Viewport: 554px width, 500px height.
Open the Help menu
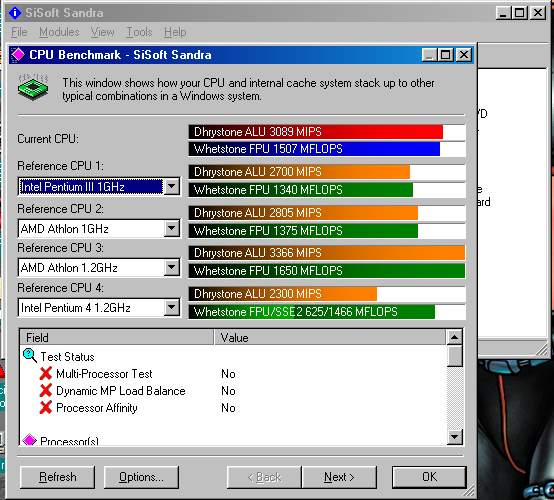pos(175,32)
